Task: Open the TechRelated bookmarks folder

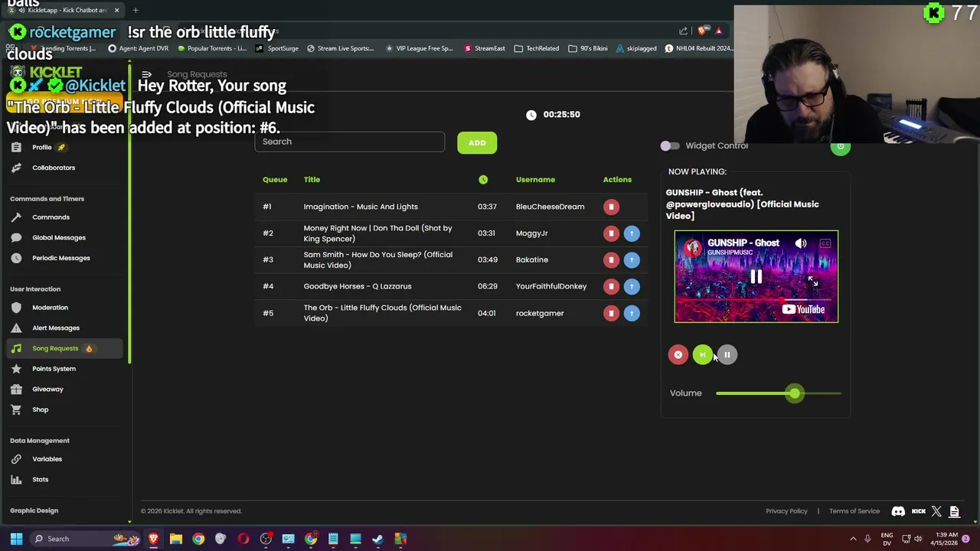Action: (536, 48)
